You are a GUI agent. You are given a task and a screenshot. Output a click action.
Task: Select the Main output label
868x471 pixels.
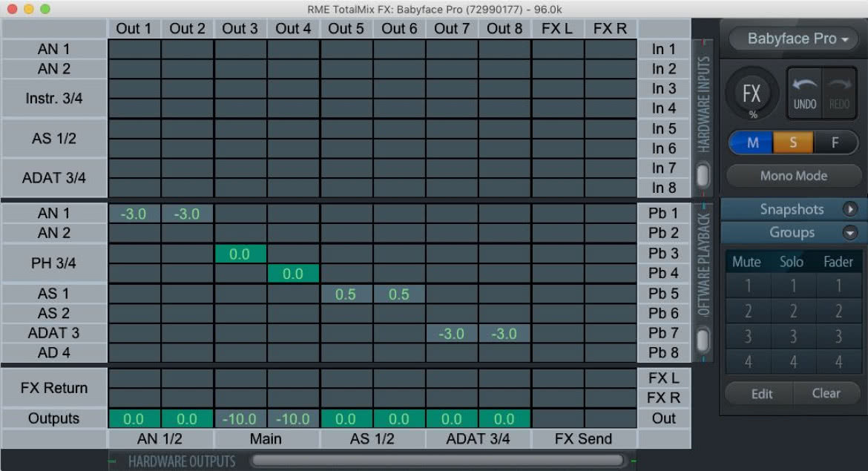266,439
